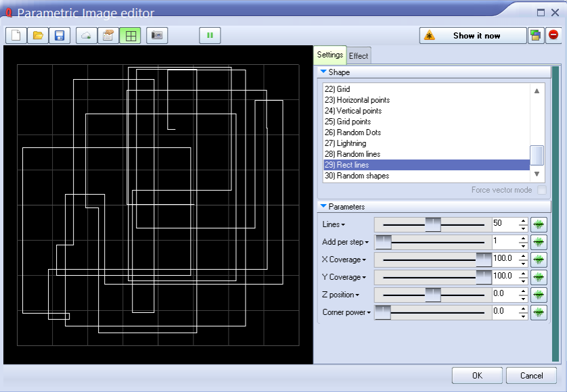Open the Lines parameter dropdown
Screen dimensions: 567x392
click(344, 224)
